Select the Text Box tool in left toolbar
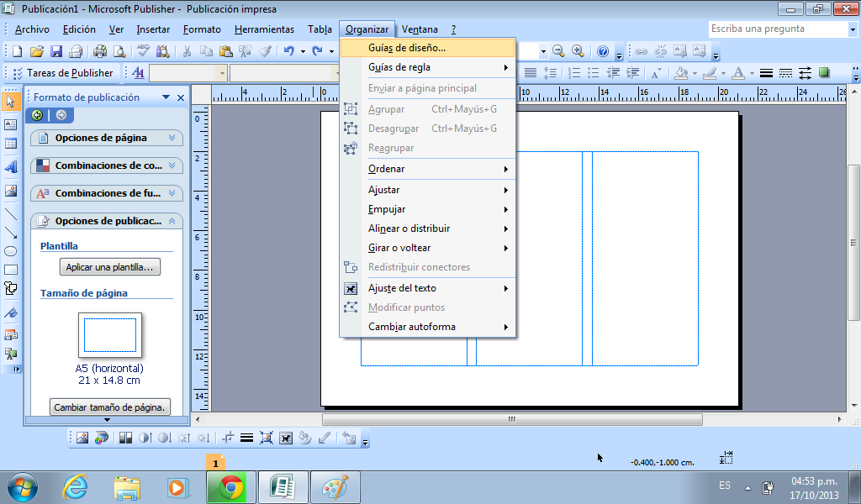 (10, 124)
